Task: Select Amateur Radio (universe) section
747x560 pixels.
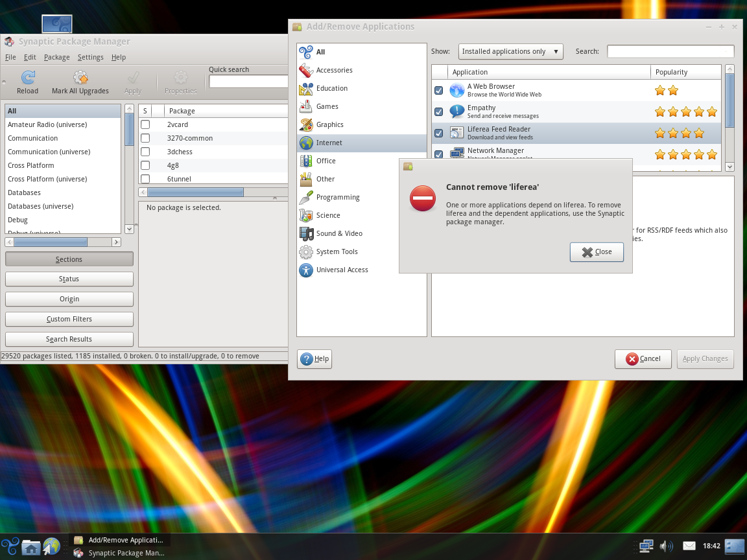Action: point(63,124)
